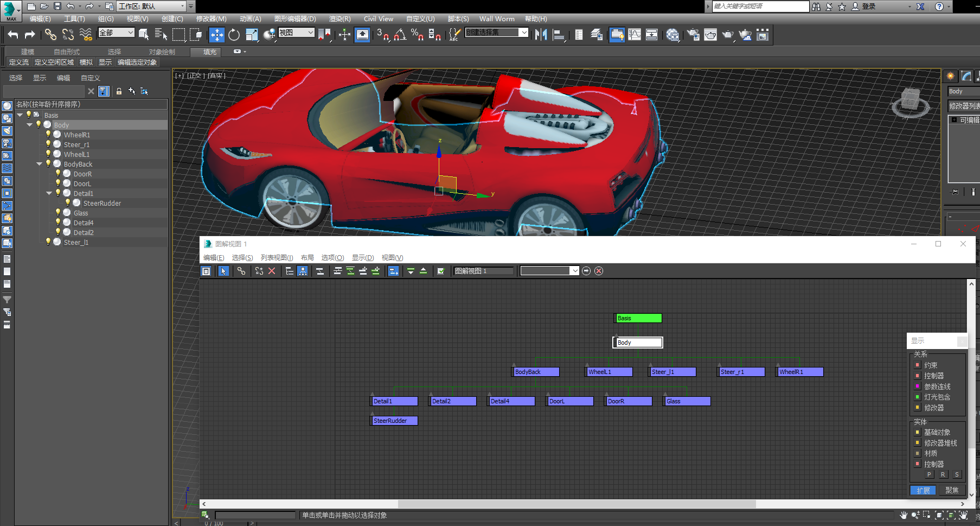This screenshot has width=980, height=526.
Task: Open the 视图 reference coordinate dropdown
Action: [296, 33]
